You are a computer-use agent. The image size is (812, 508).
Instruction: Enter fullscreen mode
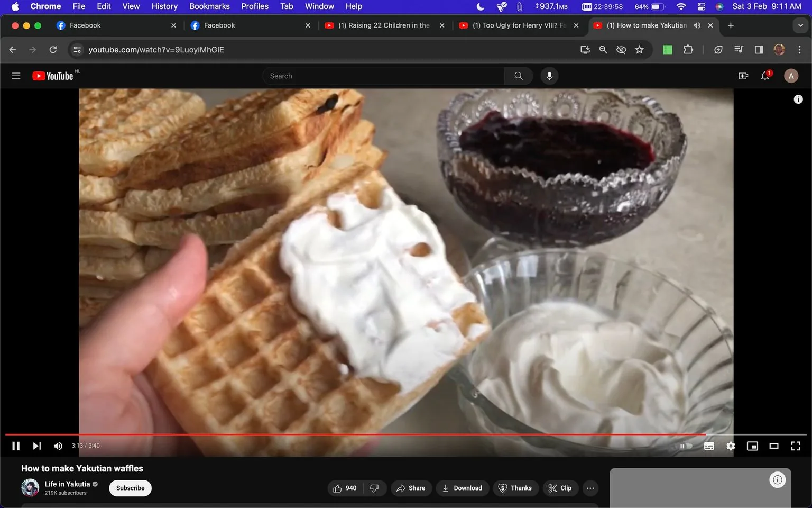(x=795, y=446)
